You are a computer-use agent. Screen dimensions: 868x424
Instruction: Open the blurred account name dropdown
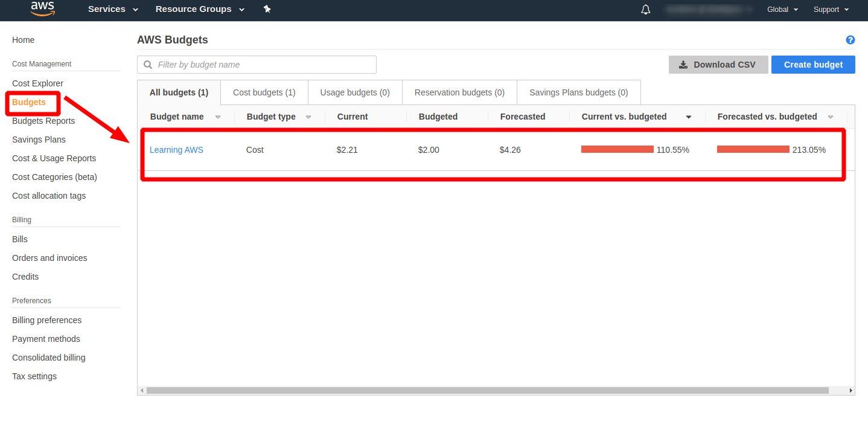coord(709,10)
